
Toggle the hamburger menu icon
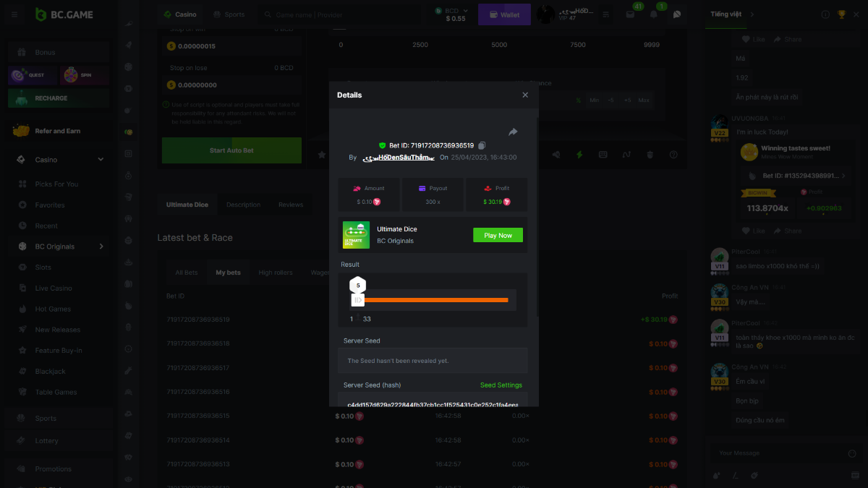[14, 14]
